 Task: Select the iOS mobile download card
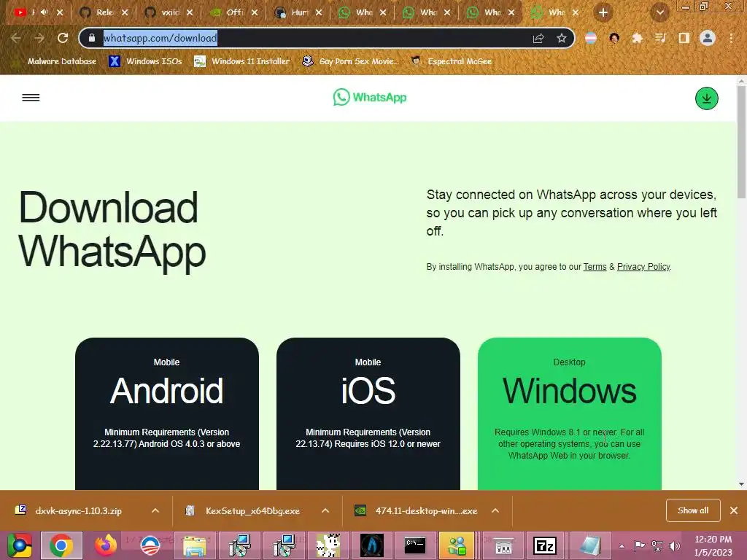click(368, 414)
